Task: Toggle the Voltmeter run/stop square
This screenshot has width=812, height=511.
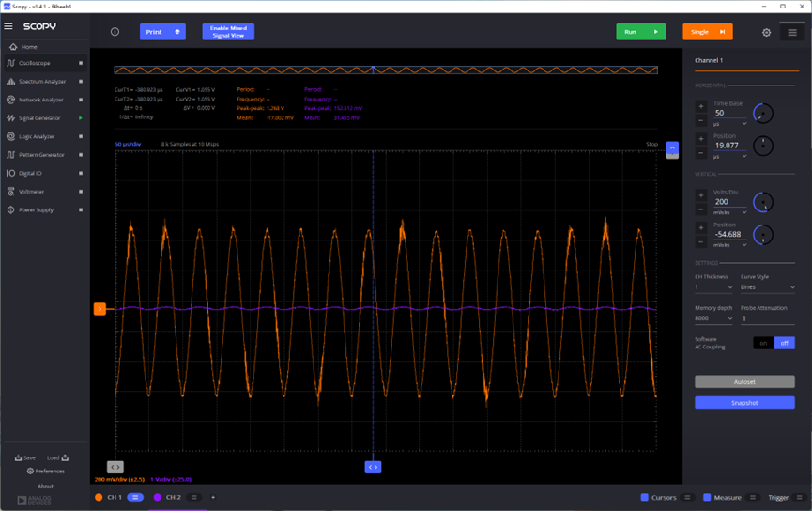Action: [x=81, y=192]
